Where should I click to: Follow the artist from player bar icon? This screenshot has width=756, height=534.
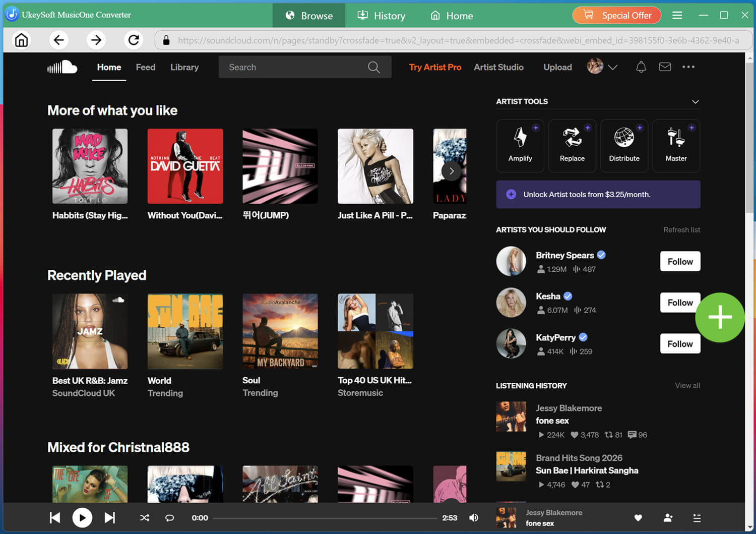pyautogui.click(x=668, y=518)
